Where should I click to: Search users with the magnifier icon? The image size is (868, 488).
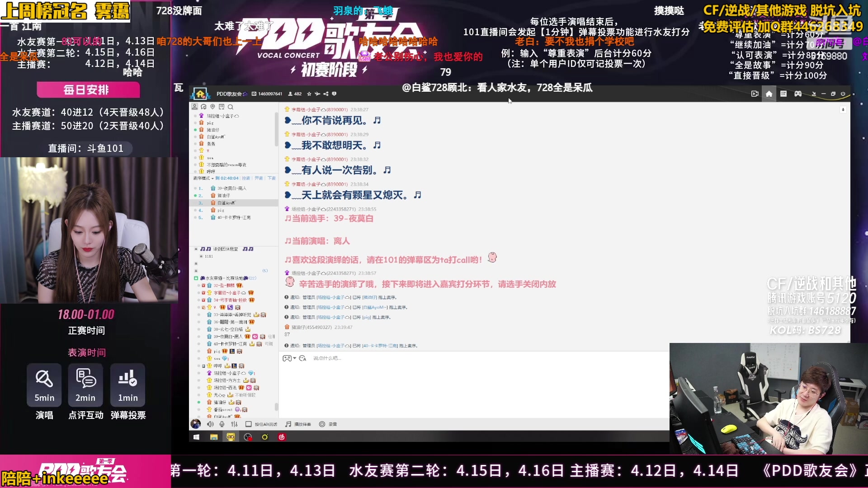[x=231, y=107]
